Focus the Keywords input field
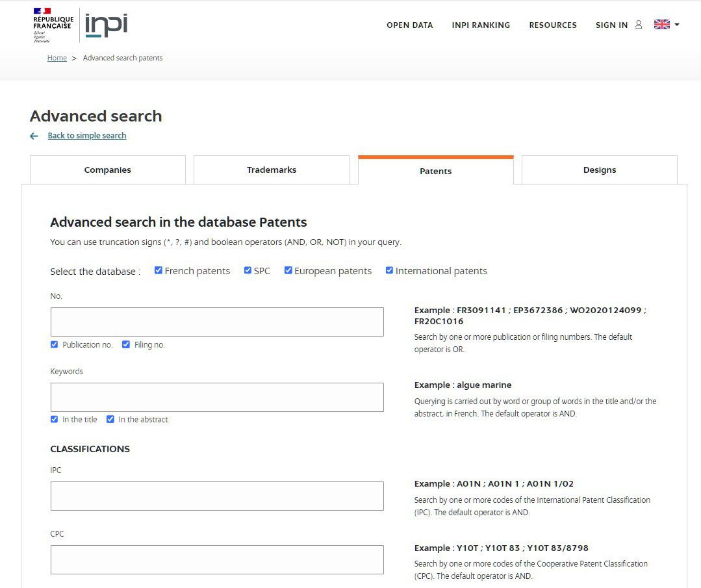This screenshot has width=701, height=588. 217,397
